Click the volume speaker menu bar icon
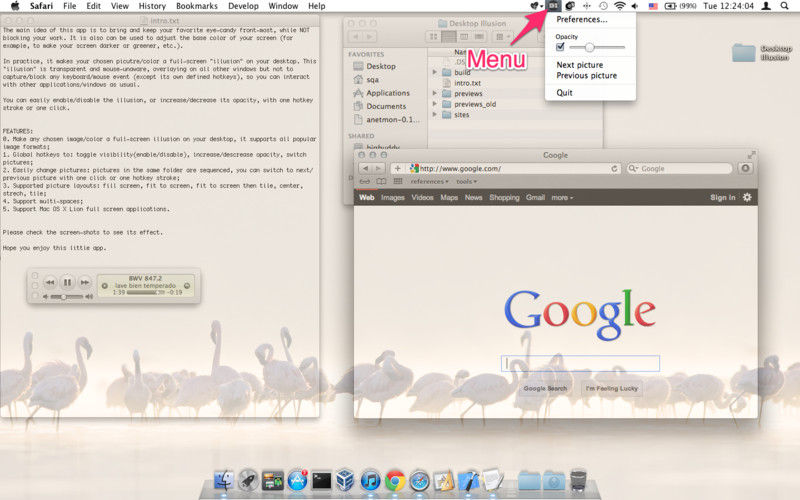Screen dimensions: 800x500 pos(635,6)
